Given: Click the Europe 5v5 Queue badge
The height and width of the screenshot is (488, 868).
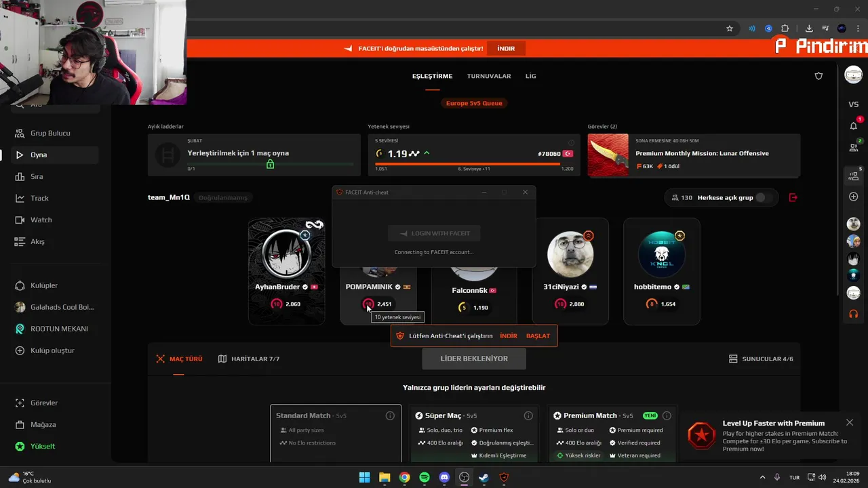Looking at the screenshot, I should coord(474,103).
